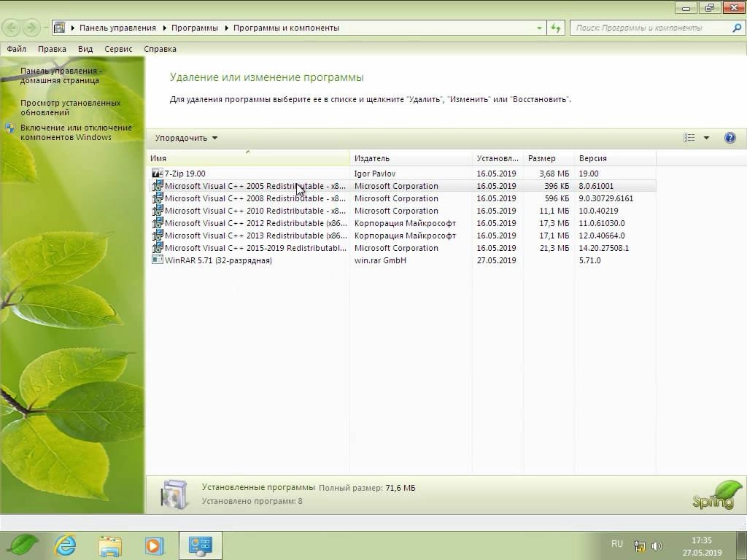The height and width of the screenshot is (560, 747).
Task: Click the WinRAR 5.71 program icon
Action: (x=158, y=260)
